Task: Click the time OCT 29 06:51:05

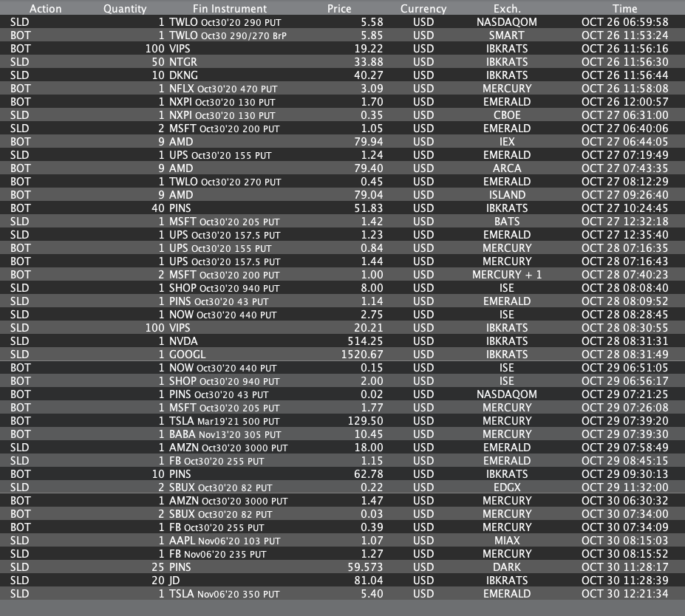Action: click(x=624, y=368)
